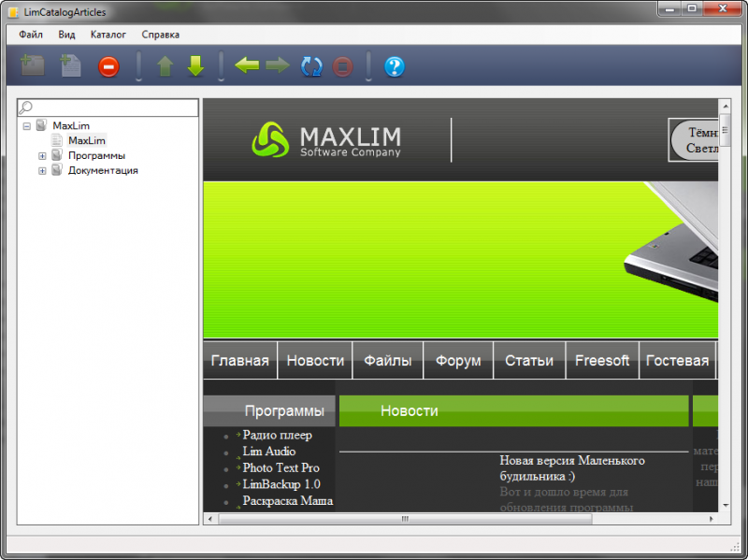Click the scroll right arrow of browser
The height and width of the screenshot is (560, 748).
point(712,519)
